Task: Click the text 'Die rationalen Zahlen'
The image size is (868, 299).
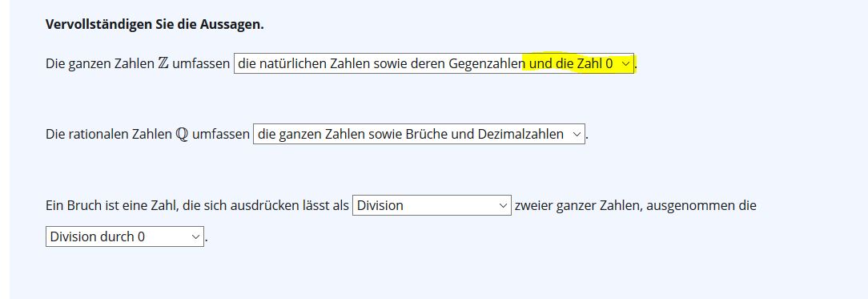Action: 109,135
